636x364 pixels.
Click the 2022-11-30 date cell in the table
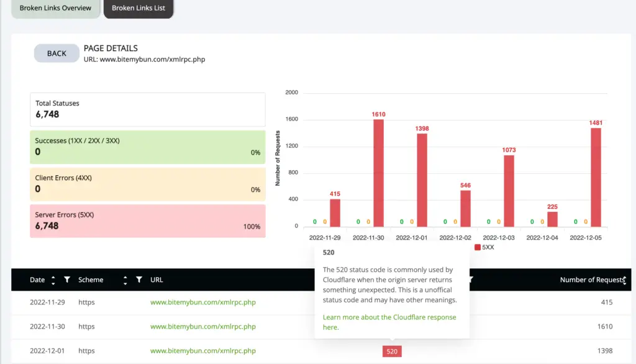[47, 327]
